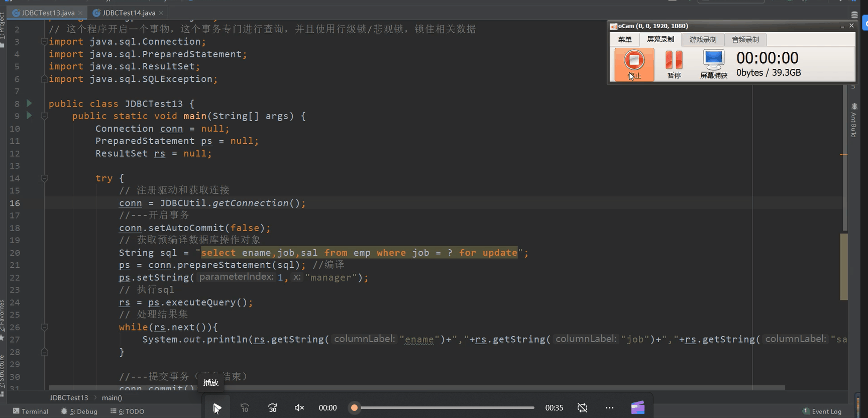The width and height of the screenshot is (868, 418).
Task: Click the SQL select string on line 20
Action: point(359,253)
